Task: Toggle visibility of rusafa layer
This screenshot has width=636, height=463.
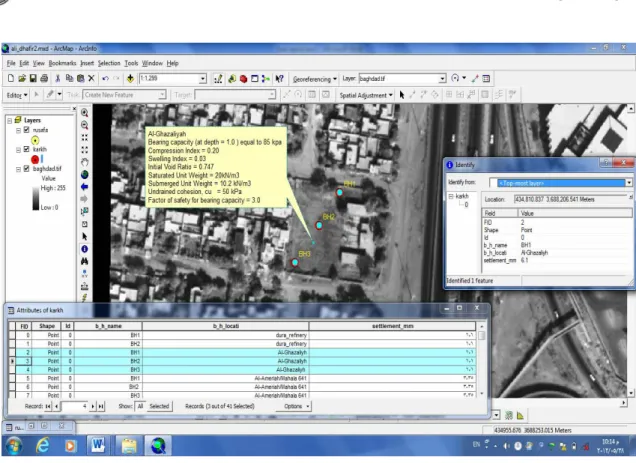Action: 26,130
